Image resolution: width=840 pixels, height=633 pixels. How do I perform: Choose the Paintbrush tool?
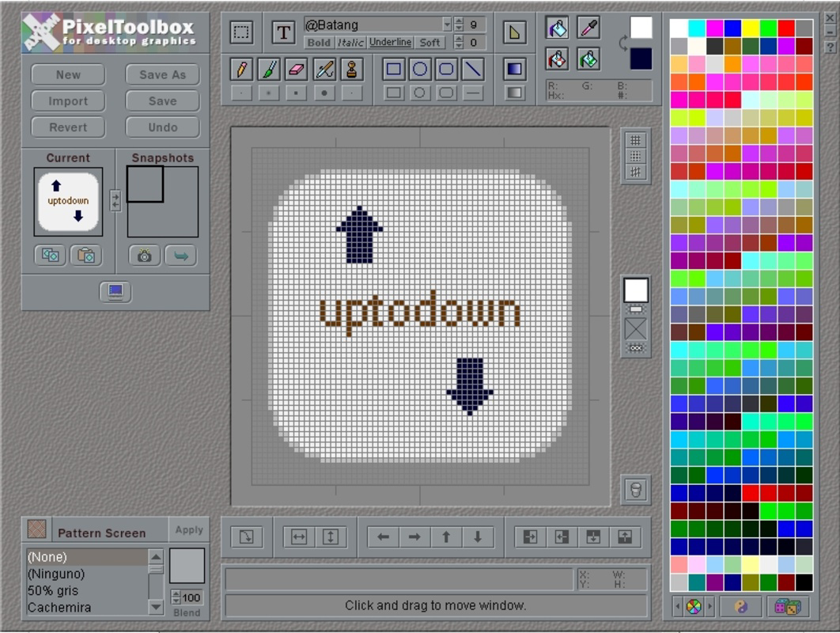[x=270, y=69]
